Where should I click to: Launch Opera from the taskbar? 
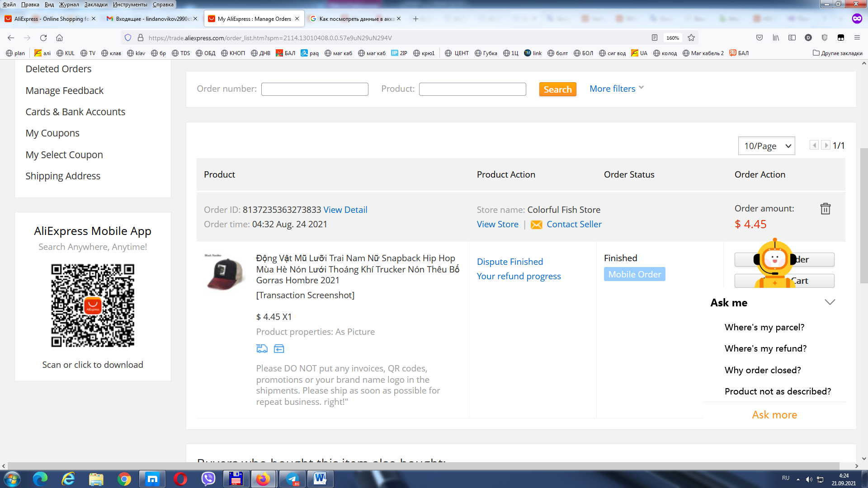[180, 479]
